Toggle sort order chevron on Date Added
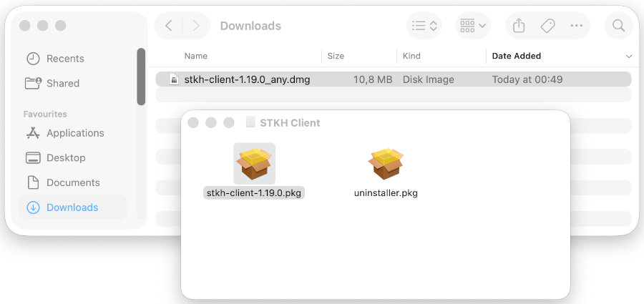This screenshot has width=644, height=304. pyautogui.click(x=629, y=56)
